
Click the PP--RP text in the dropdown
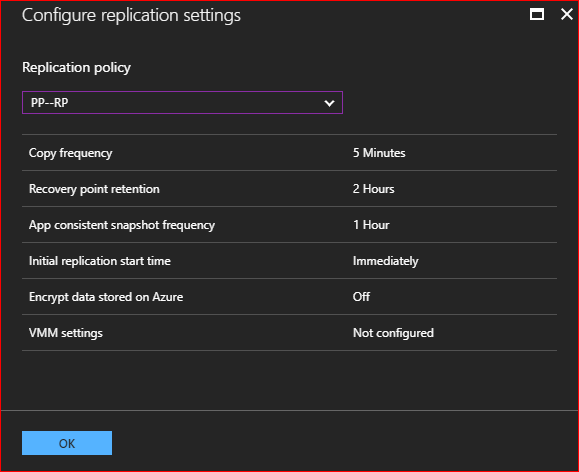coord(49,103)
